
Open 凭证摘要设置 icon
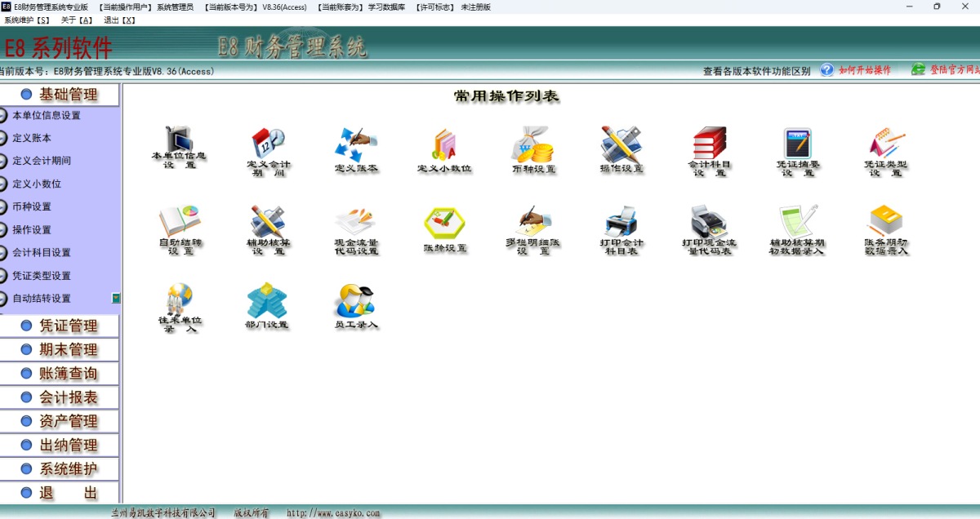tap(797, 144)
